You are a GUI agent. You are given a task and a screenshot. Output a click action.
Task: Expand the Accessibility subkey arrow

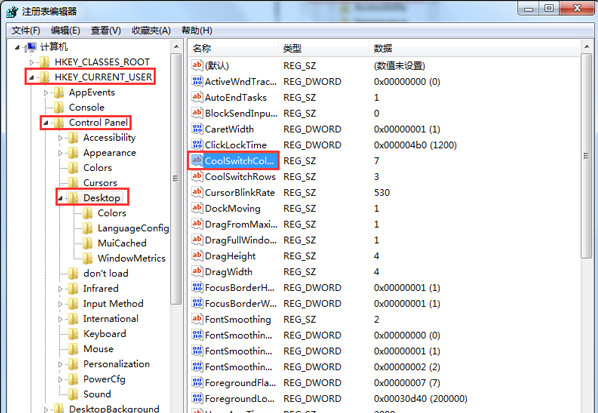(60, 138)
